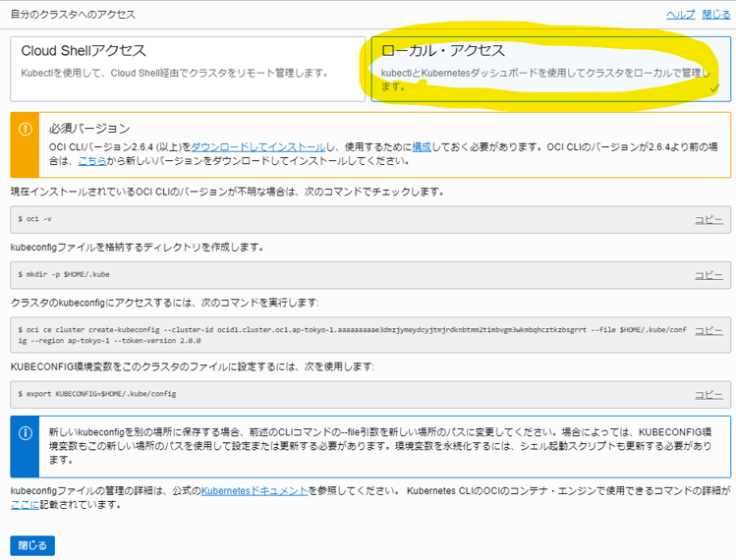This screenshot has height=560, width=736.
Task: Click the 閉じる link in the top right
Action: (x=716, y=15)
